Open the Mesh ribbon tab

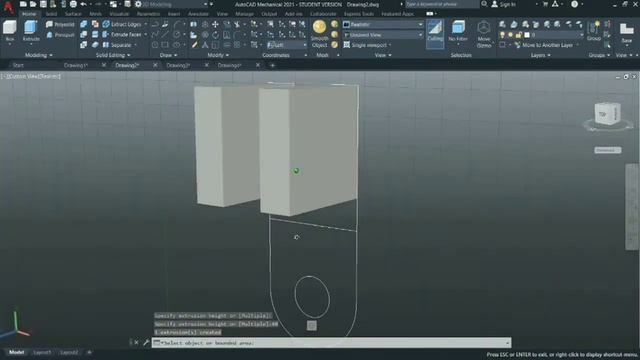pos(95,14)
